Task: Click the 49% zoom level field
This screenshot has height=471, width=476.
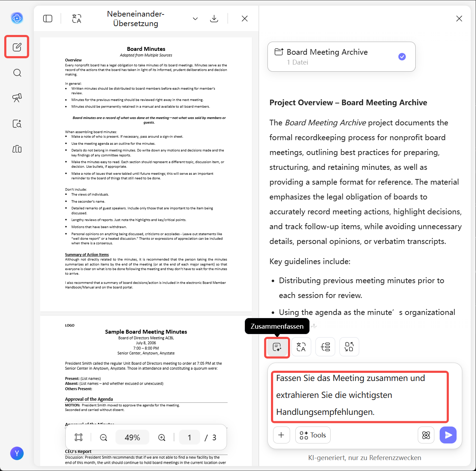Action: (132, 437)
